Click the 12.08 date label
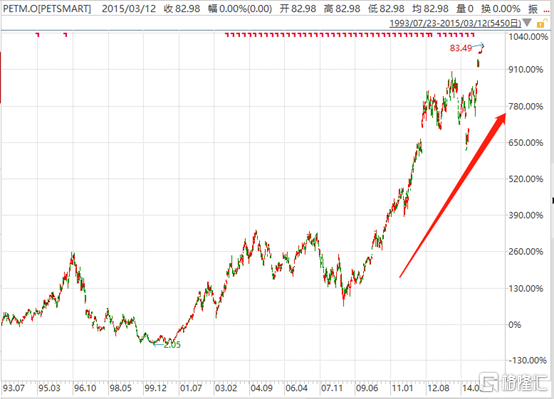554x399 pixels. click(438, 388)
